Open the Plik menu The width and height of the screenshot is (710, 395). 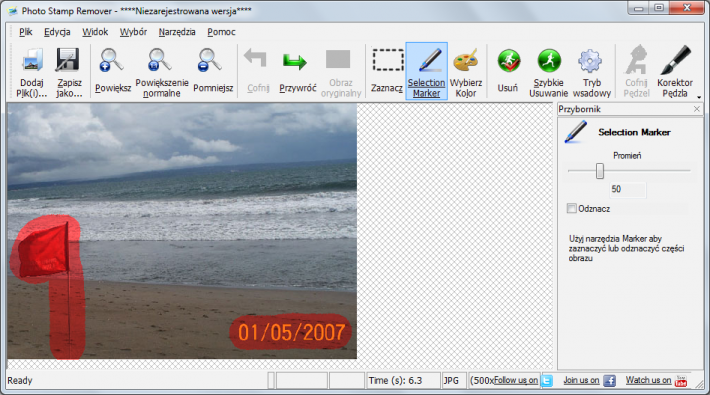[x=25, y=32]
